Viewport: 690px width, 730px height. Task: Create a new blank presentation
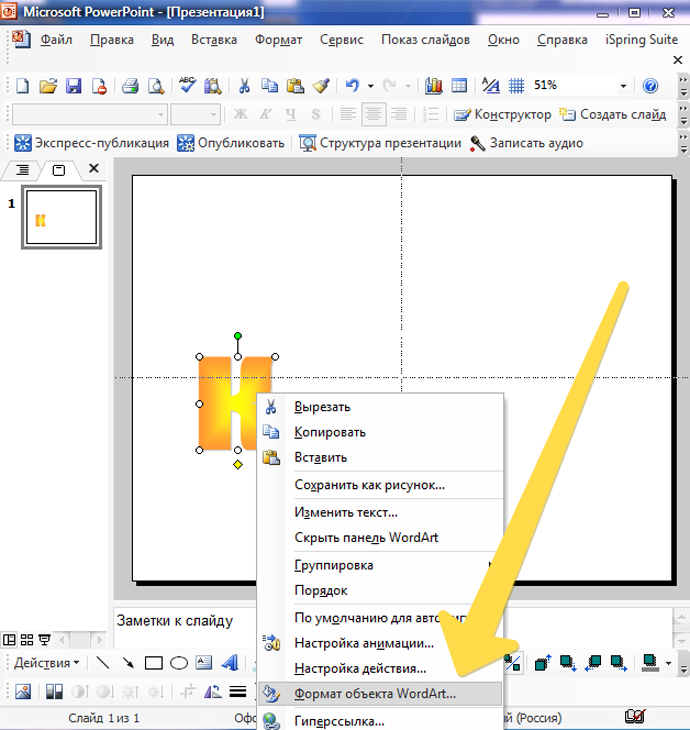22,86
